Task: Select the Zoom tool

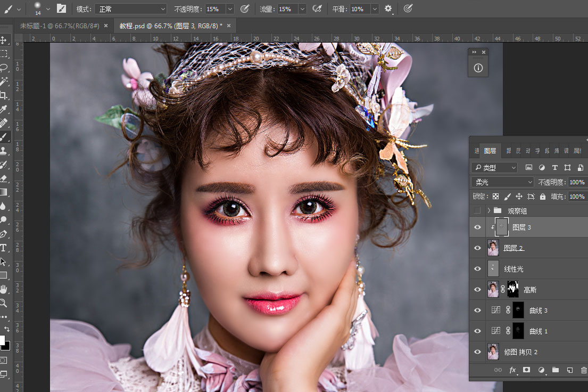Action: pos(4,303)
